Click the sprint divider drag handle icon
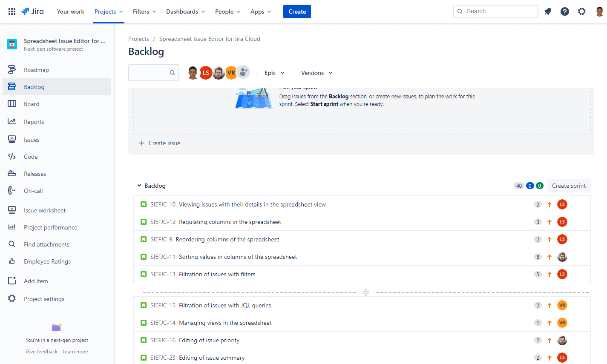Viewport: 607px width, 364px height. (x=366, y=292)
